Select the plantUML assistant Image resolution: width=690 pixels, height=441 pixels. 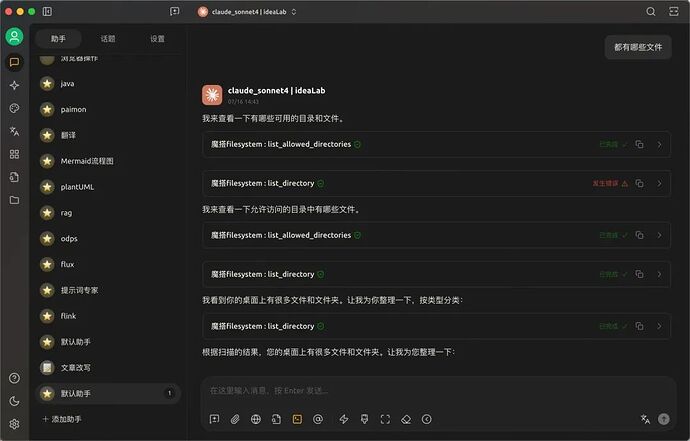point(77,187)
